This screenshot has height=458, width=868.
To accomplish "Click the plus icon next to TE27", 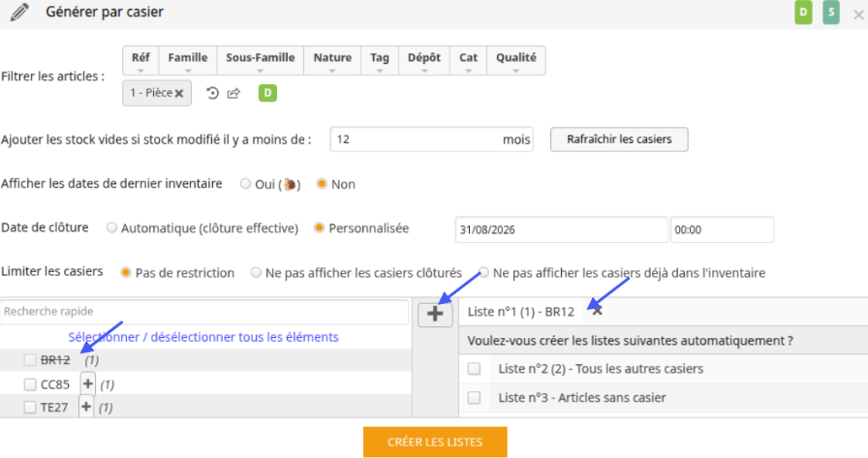I will coord(86,407).
